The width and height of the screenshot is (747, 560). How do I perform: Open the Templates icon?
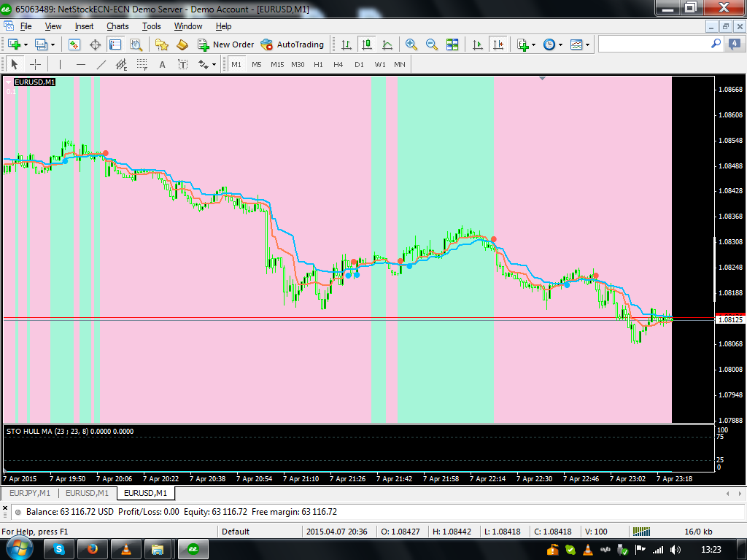[x=576, y=44]
